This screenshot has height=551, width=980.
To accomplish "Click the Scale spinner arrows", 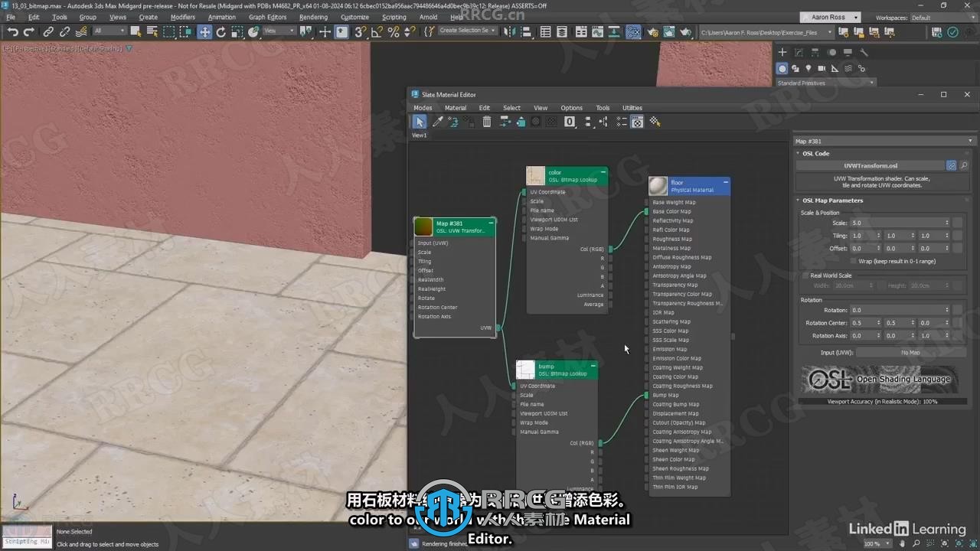I will tap(947, 223).
